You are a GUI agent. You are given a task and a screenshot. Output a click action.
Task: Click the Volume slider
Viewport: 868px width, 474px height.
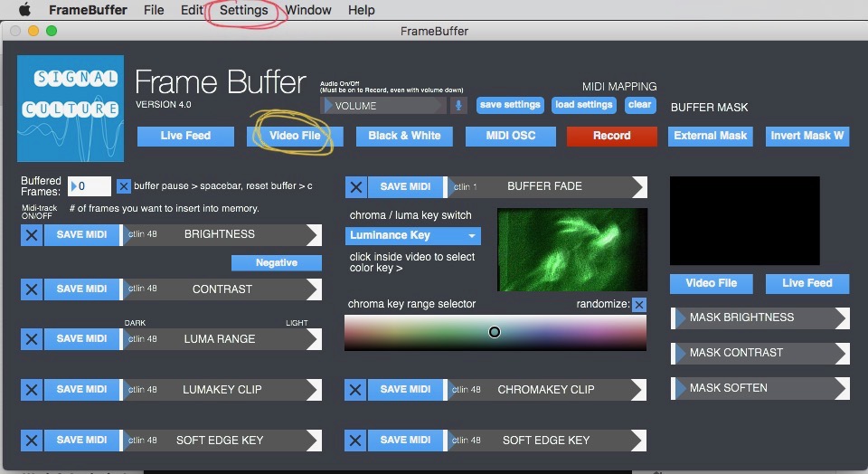point(384,105)
